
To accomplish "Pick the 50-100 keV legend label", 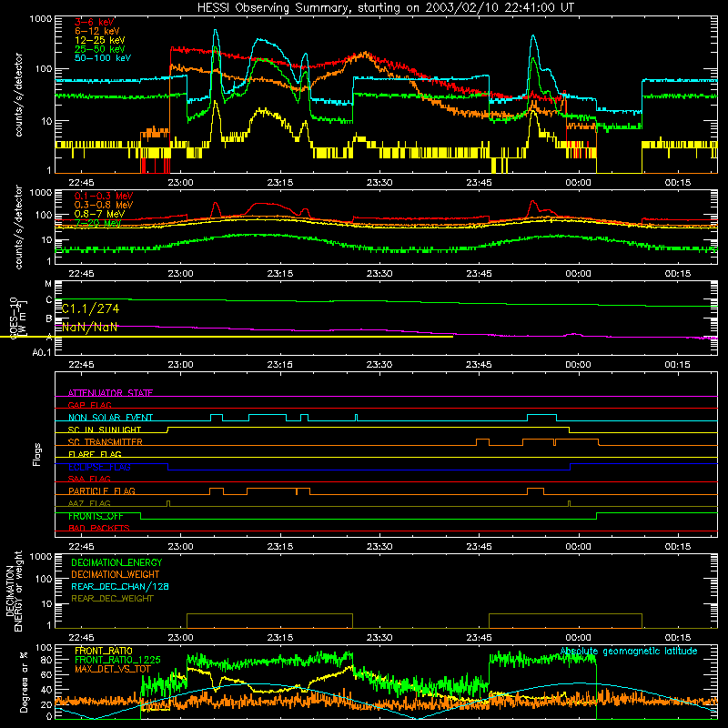I will 102,58.
